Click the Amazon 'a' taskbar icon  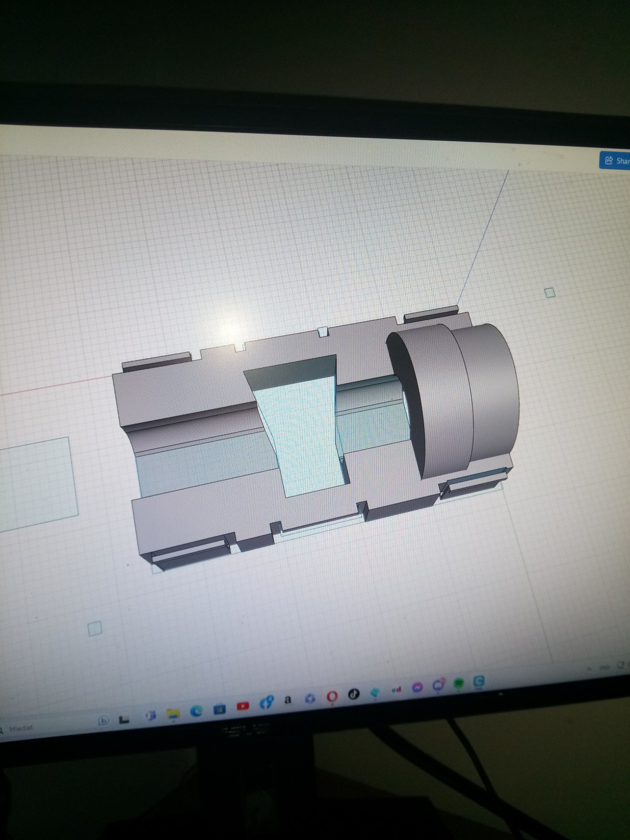coord(288,700)
